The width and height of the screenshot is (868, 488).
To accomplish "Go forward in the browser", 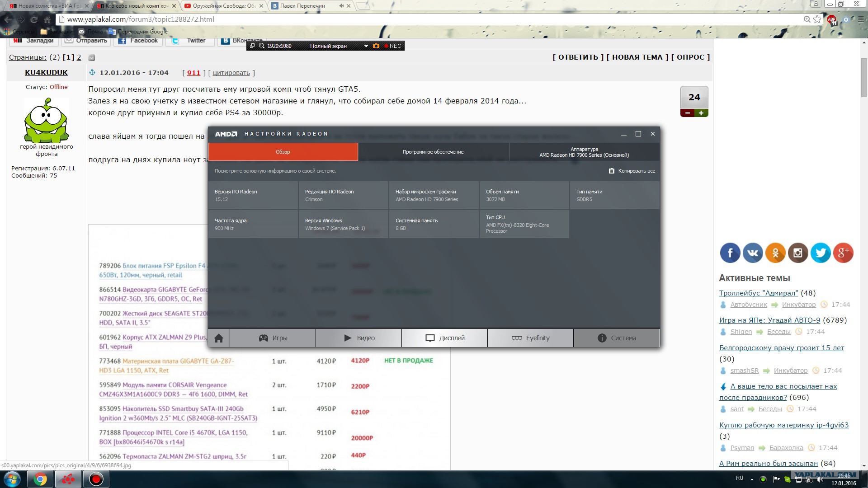I will 21,19.
